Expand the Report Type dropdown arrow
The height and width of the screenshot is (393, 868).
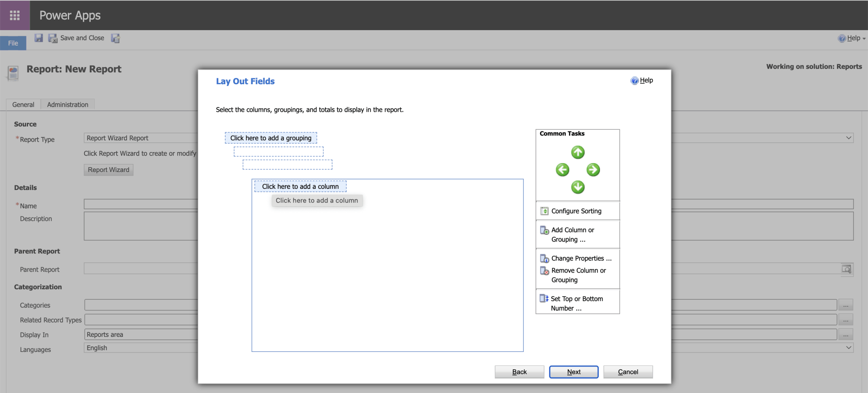[848, 138]
